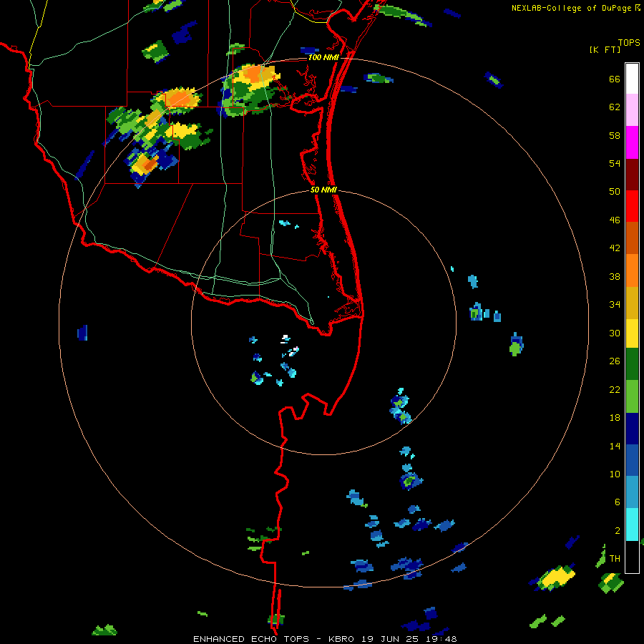Click the navy blue legend swatch near 18

tap(632, 429)
